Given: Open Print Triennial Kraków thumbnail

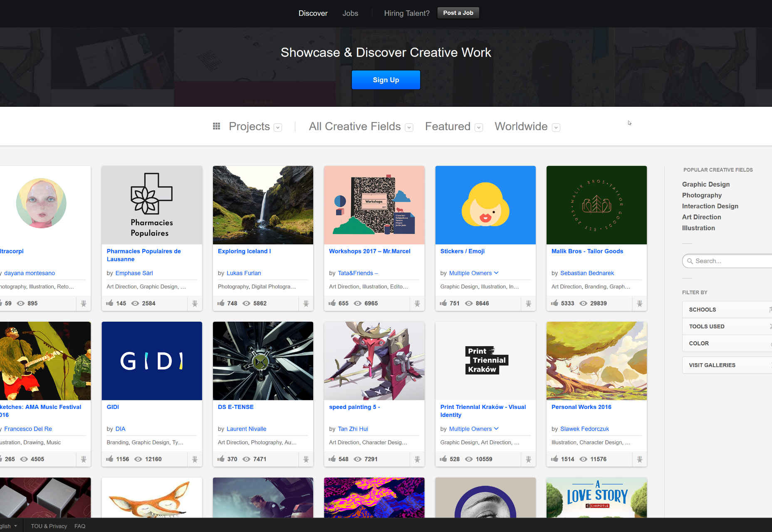Looking at the screenshot, I should (485, 361).
